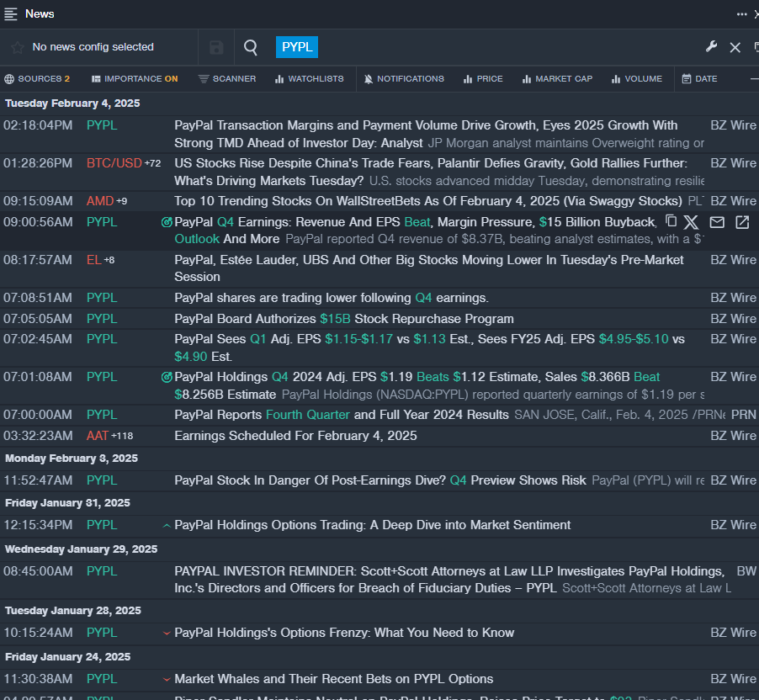The image size is (759, 700).
Task: Click the magnifying glass search icon
Action: (251, 47)
